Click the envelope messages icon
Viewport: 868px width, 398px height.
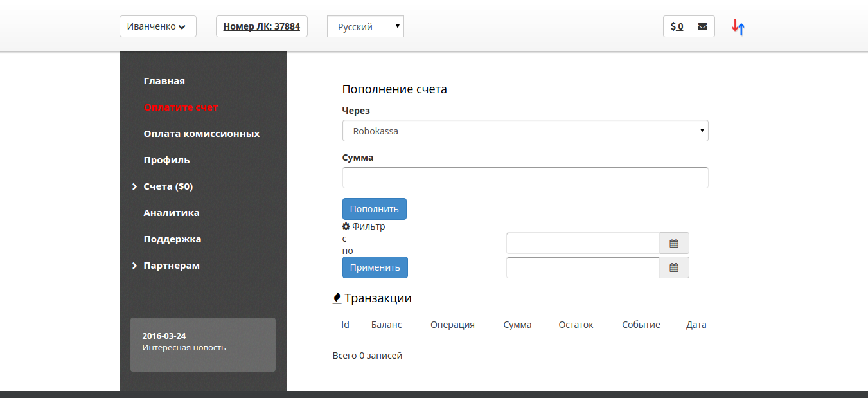[702, 27]
